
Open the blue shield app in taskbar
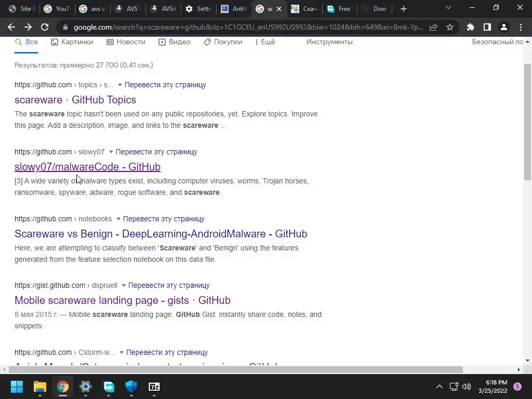pyautogui.click(x=131, y=387)
